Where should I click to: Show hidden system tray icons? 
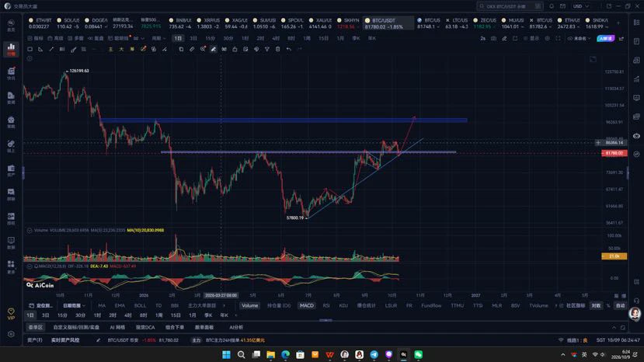click(x=562, y=354)
